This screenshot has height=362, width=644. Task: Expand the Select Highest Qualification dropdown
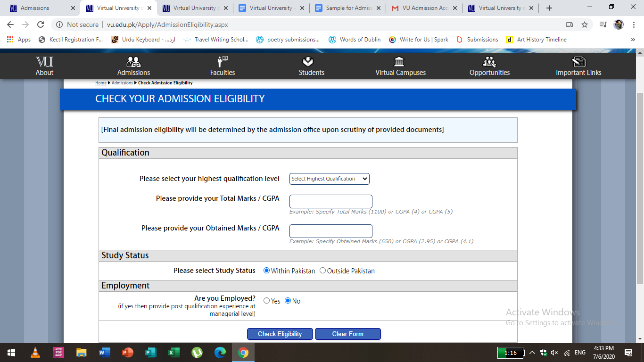329,179
